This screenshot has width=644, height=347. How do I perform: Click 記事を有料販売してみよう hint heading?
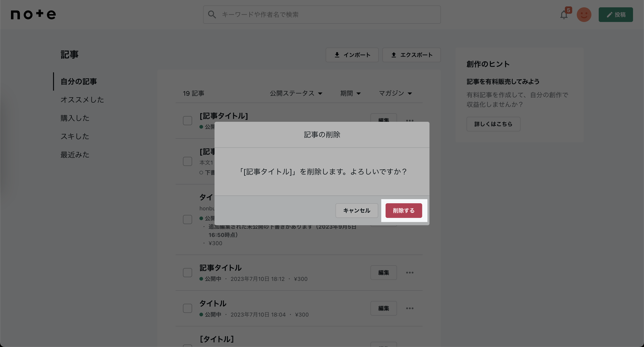click(x=503, y=81)
